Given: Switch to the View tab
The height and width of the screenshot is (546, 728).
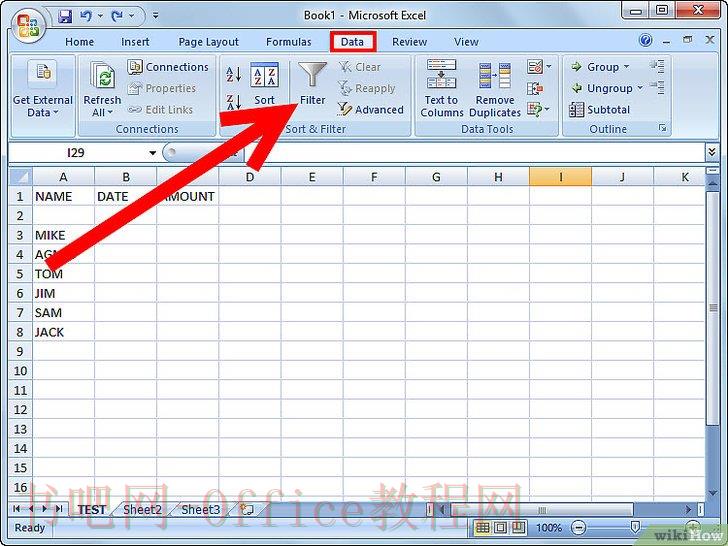Looking at the screenshot, I should click(466, 42).
